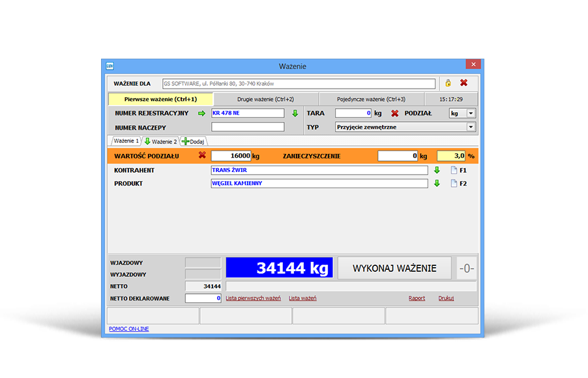The width and height of the screenshot is (588, 378).
Task: Click the F1 document icon for Kontrahent
Action: (454, 170)
